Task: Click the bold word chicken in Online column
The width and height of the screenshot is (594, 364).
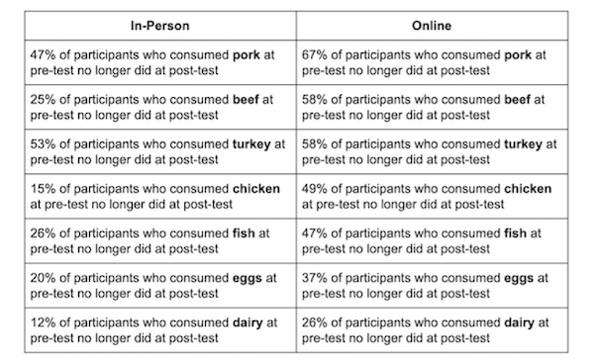Action: (x=528, y=189)
